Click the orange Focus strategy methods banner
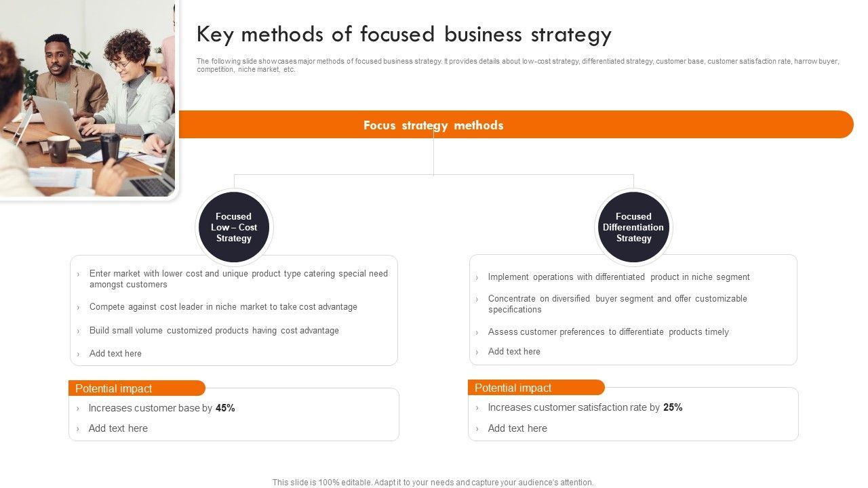 (515, 125)
